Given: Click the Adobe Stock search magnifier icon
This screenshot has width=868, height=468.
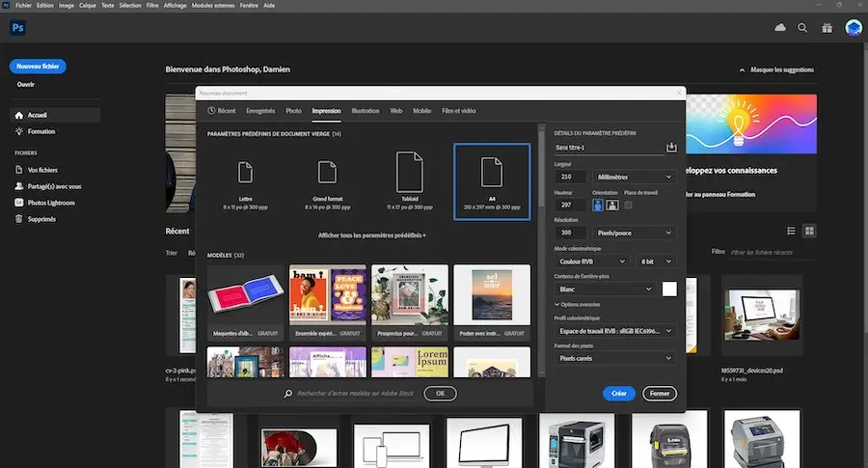Looking at the screenshot, I should coord(287,394).
